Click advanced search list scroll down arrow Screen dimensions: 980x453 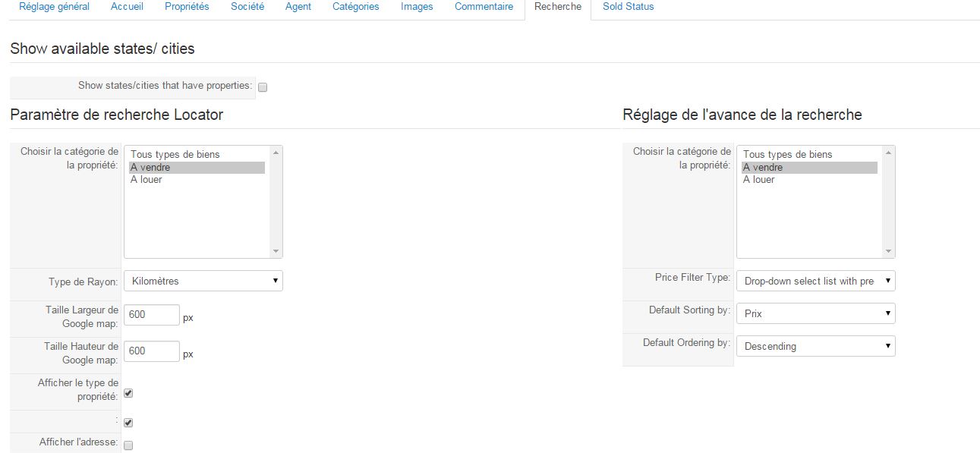coord(888,251)
